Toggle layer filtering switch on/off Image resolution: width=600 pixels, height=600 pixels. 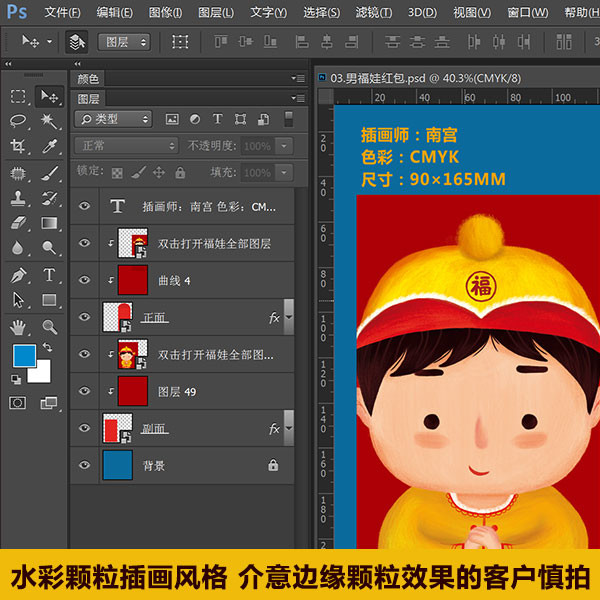pos(289,119)
